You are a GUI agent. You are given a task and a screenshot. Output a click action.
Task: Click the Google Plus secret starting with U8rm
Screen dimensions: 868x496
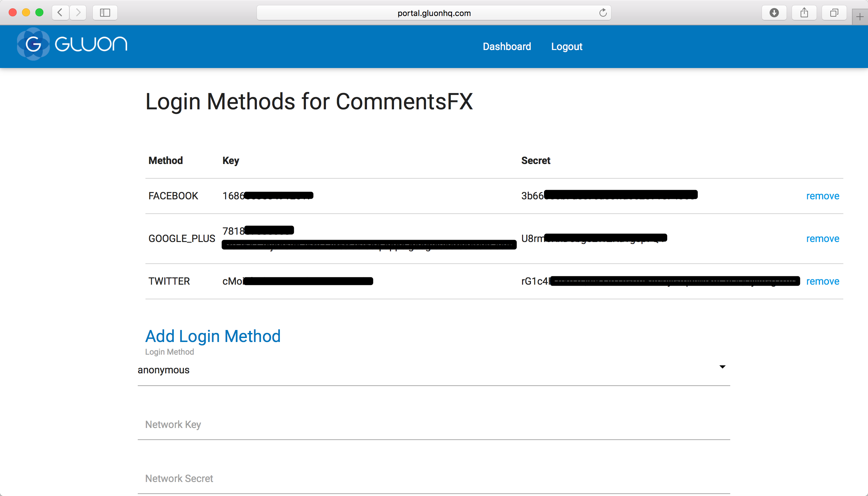[x=594, y=238]
